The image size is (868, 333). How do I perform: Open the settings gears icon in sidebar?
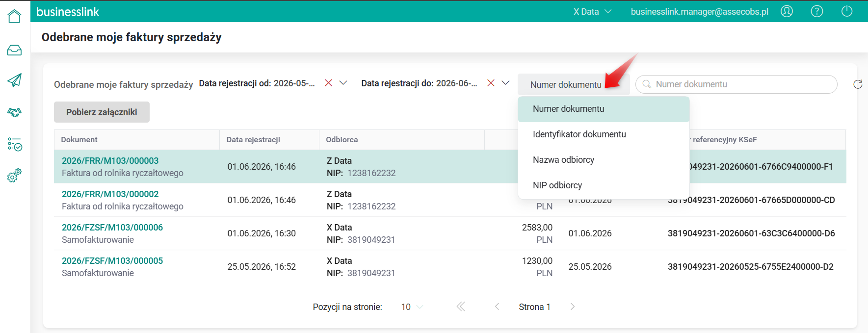[15, 175]
